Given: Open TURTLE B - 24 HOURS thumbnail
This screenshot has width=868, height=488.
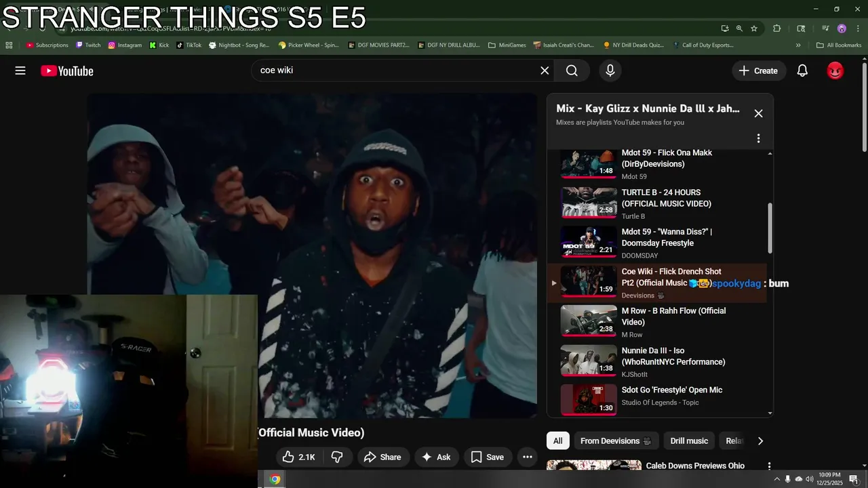Looking at the screenshot, I should point(589,203).
